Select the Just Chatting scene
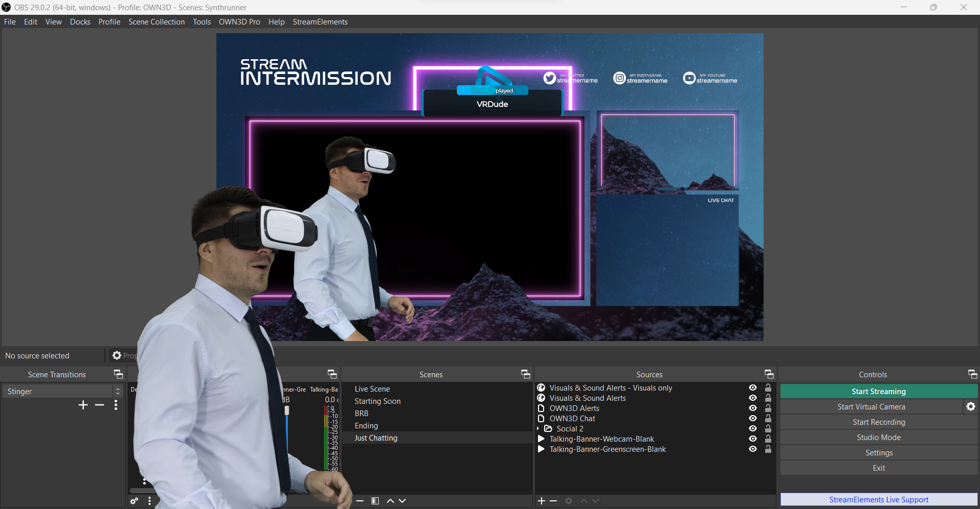980x509 pixels. pyautogui.click(x=436, y=438)
